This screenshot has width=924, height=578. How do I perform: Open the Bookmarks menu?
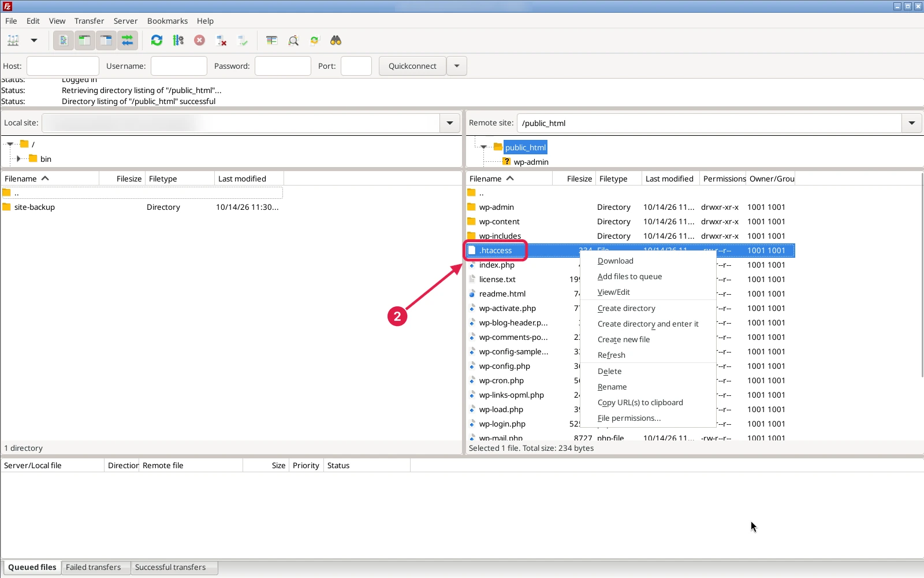click(x=167, y=21)
